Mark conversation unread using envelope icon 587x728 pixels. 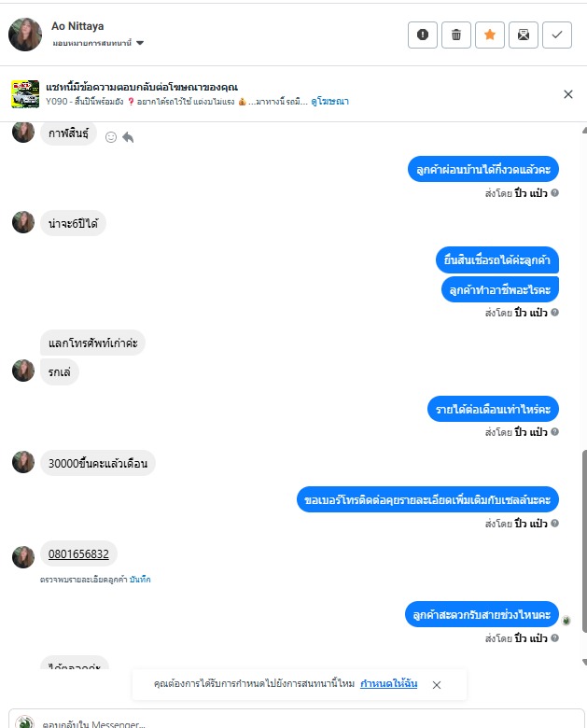(524, 35)
